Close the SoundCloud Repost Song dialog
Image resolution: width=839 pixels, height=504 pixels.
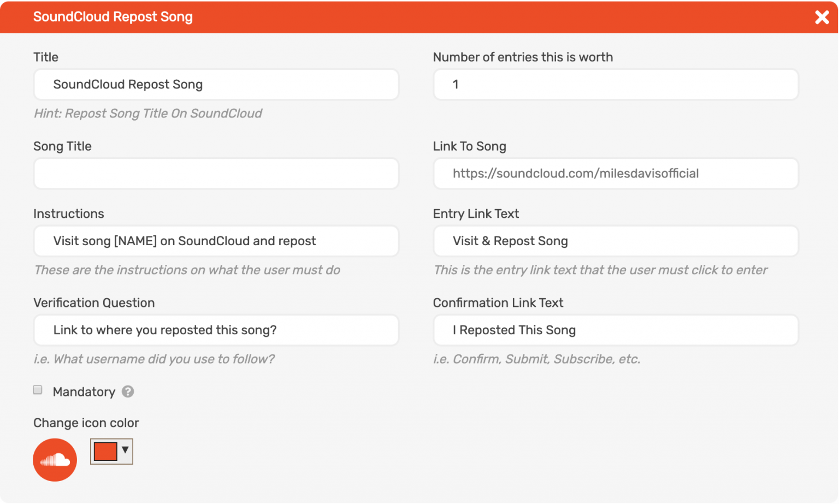tap(822, 17)
